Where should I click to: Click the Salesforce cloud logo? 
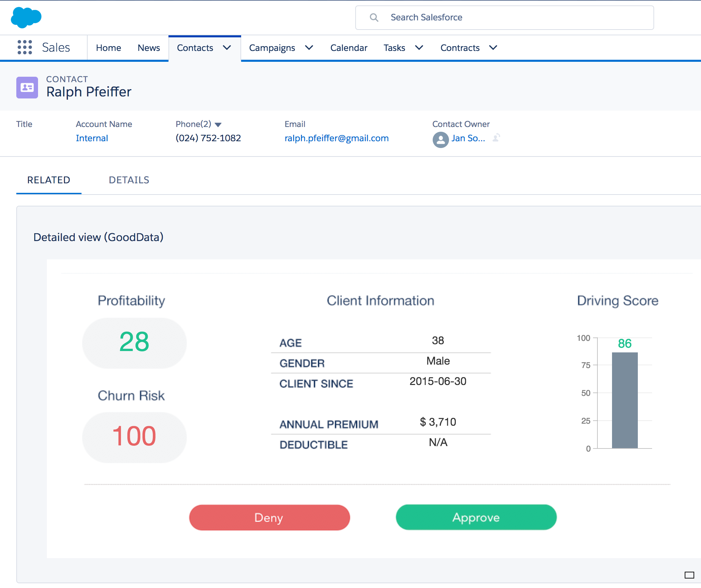(x=26, y=17)
